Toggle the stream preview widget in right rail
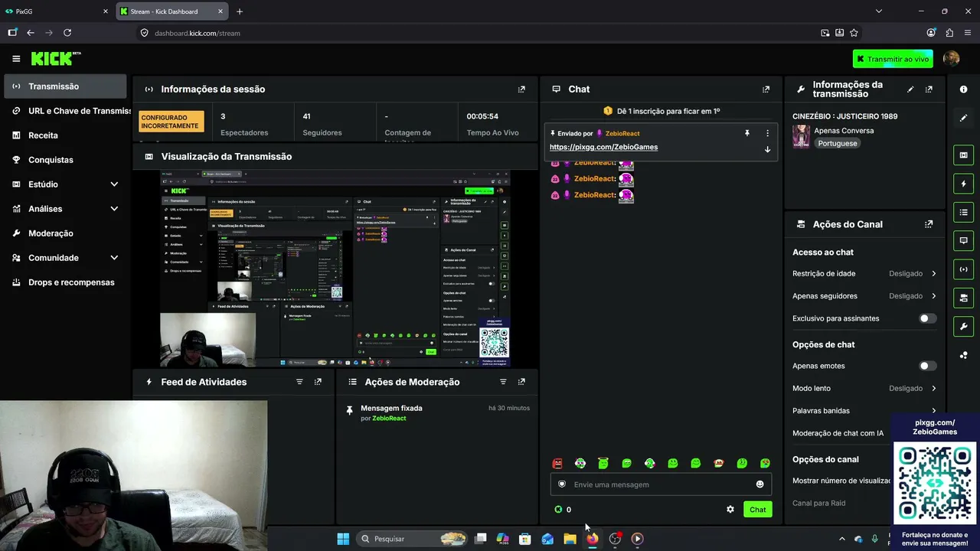The height and width of the screenshot is (551, 980). (x=963, y=155)
